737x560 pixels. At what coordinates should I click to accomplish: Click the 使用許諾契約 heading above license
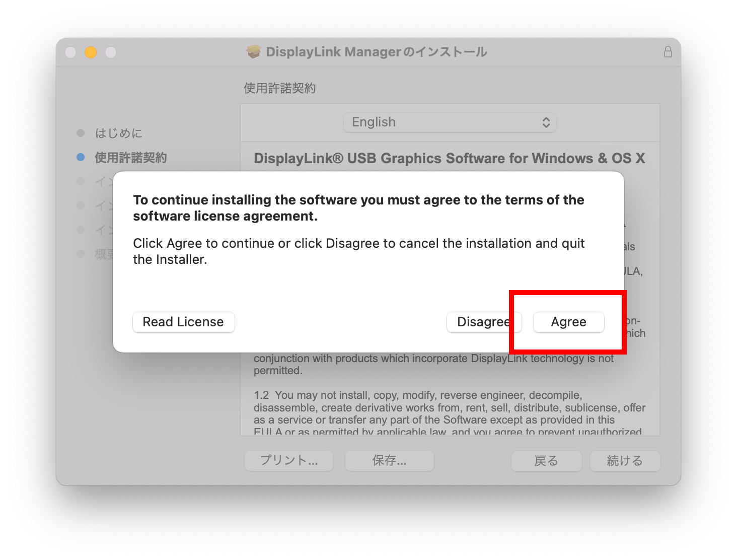click(x=279, y=88)
